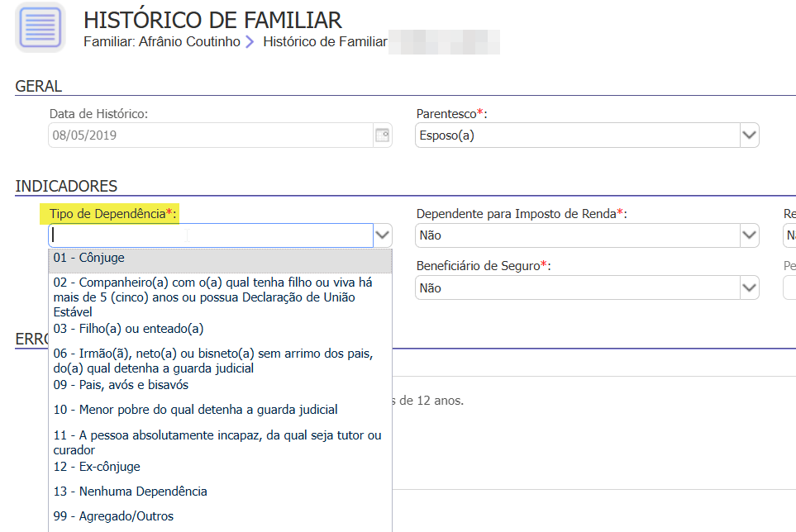
Task: Choose 10 - Menor pobre guarda judicial
Action: pos(195,410)
